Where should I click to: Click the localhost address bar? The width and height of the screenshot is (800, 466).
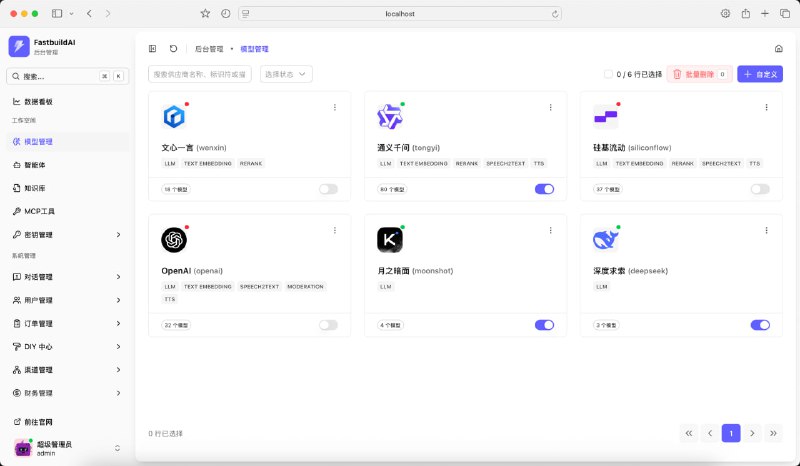(400, 14)
